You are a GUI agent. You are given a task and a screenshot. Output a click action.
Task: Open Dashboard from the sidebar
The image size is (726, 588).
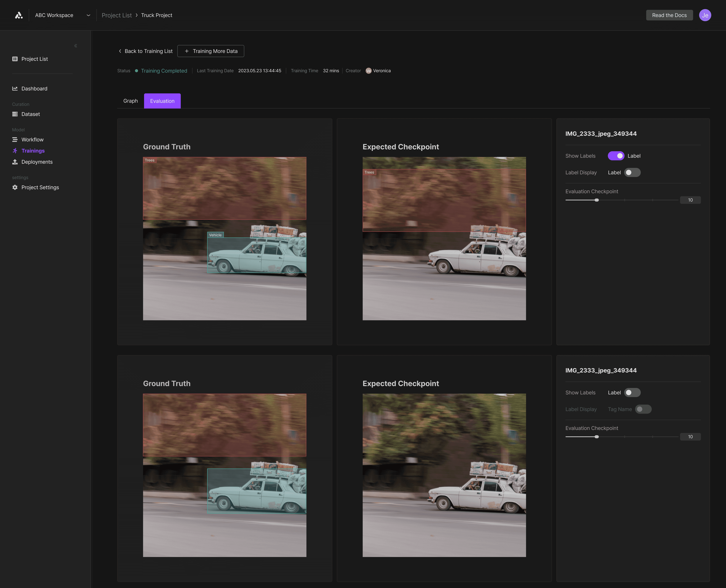click(34, 88)
